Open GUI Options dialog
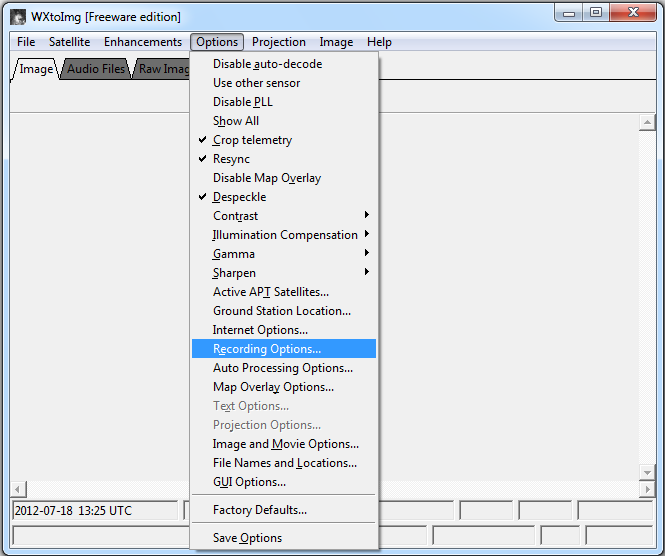The image size is (665, 556). [284, 482]
